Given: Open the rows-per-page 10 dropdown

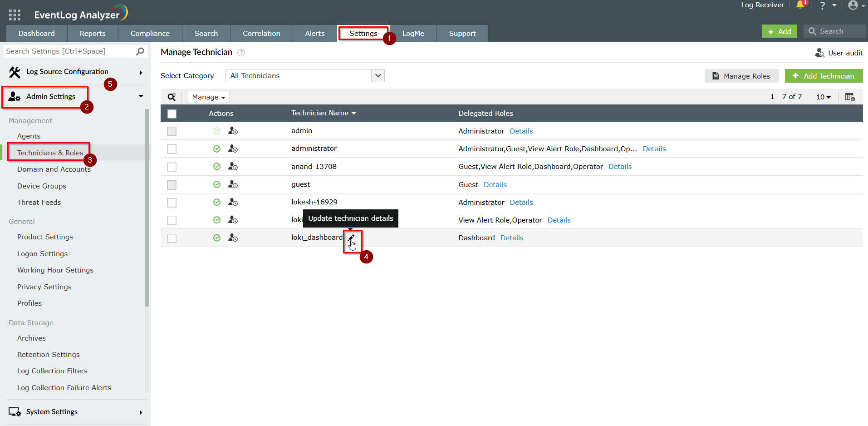Looking at the screenshot, I should tap(823, 97).
